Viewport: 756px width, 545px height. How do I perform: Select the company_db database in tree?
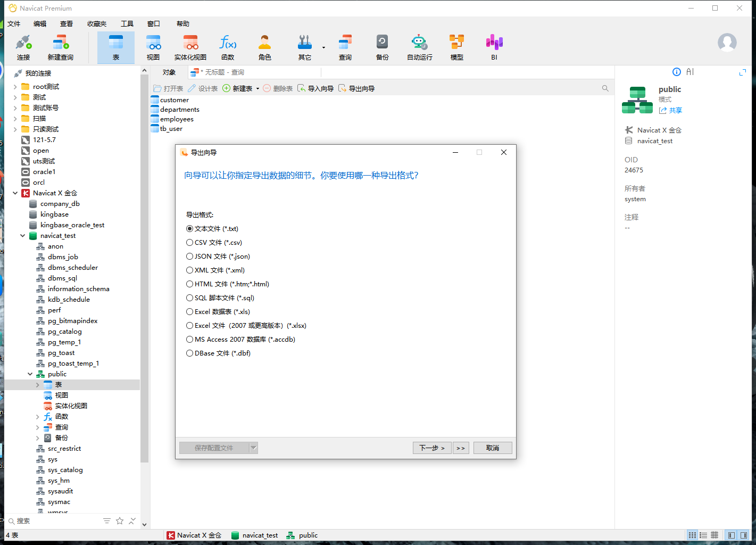(54, 204)
